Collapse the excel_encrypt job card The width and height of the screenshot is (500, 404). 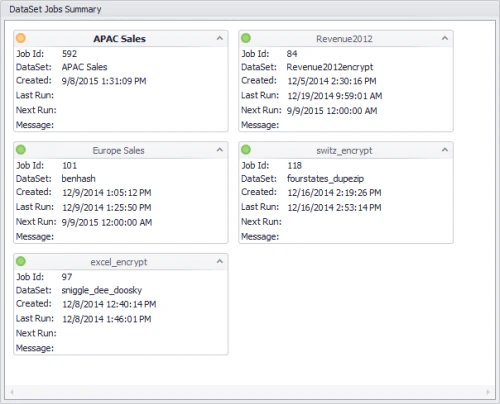[x=220, y=261]
